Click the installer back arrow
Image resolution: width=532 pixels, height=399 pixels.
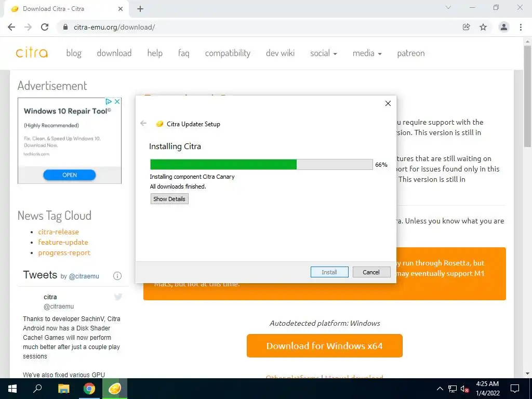point(143,123)
